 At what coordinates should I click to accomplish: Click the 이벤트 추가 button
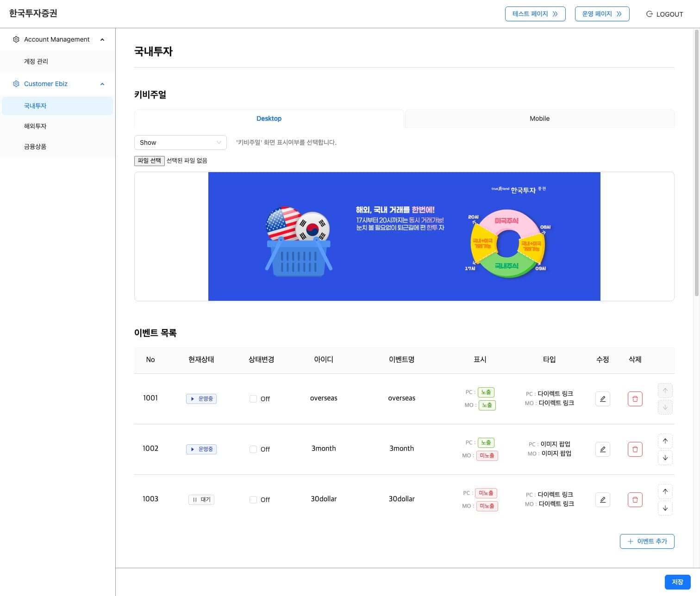pyautogui.click(x=647, y=541)
